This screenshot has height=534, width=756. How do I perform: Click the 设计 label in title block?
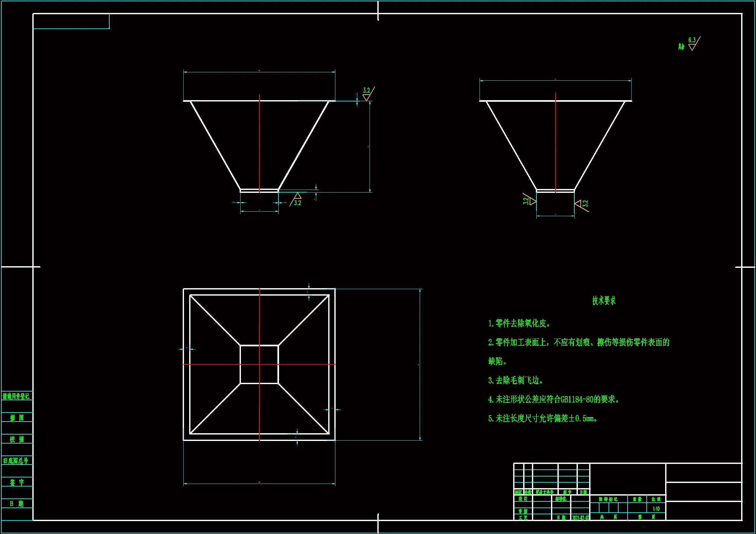523,499
